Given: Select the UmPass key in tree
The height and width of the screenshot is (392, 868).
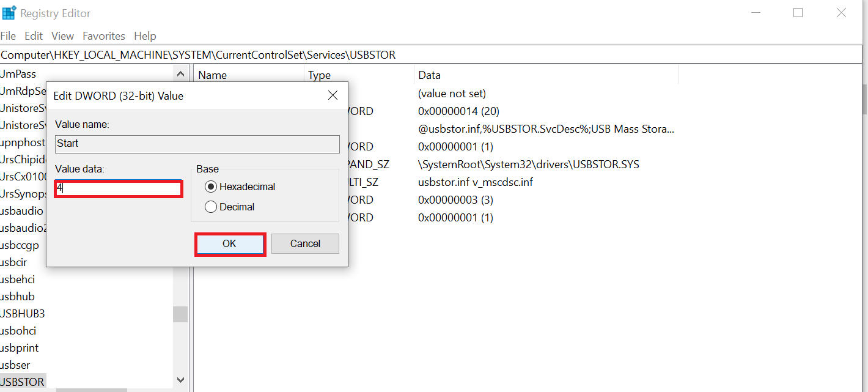Looking at the screenshot, I should tap(18, 74).
